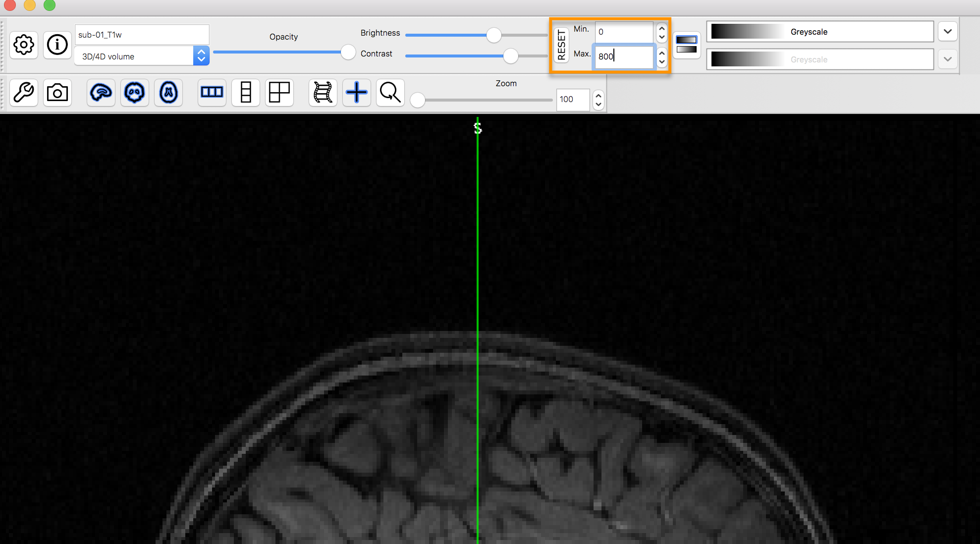Open the disabled negative colour map dropdown
This screenshot has height=544, width=980.
[948, 59]
